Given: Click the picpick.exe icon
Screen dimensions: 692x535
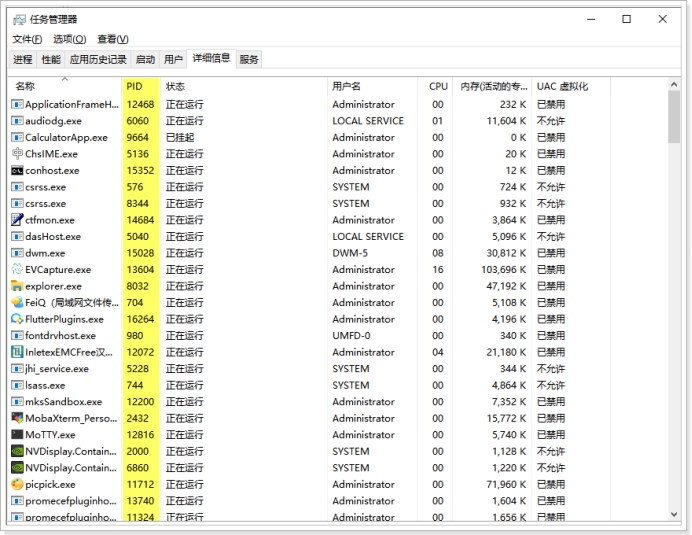Looking at the screenshot, I should [17, 484].
